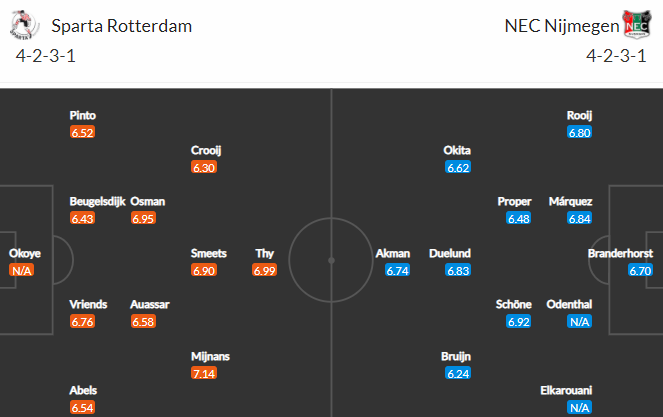Select player Duelund on the pitch
This screenshot has height=417, width=663.
pos(449,253)
